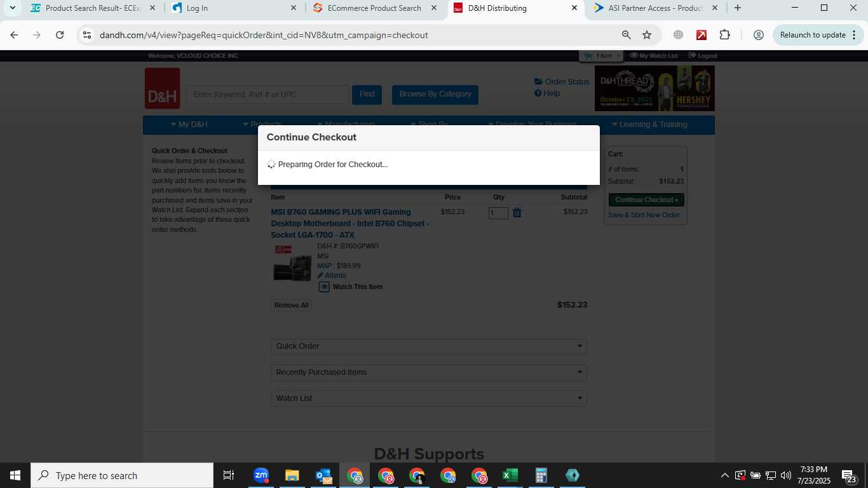
Task: Bookmark this page with star icon
Action: tap(647, 35)
